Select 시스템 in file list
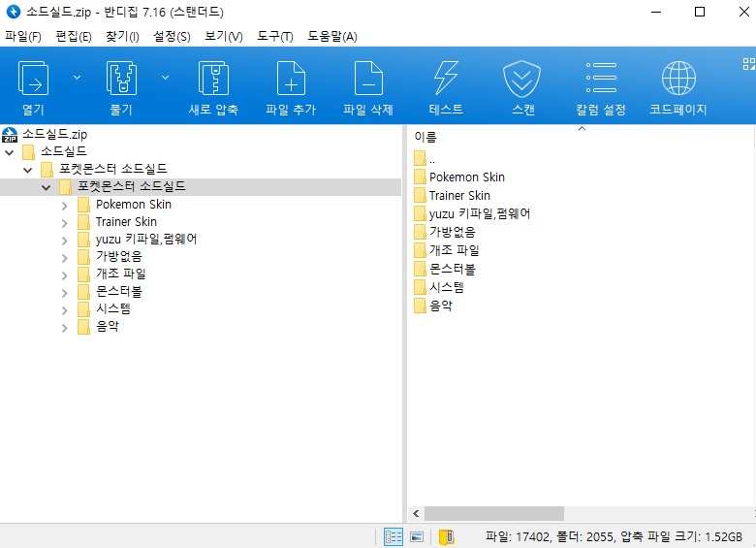 447,287
